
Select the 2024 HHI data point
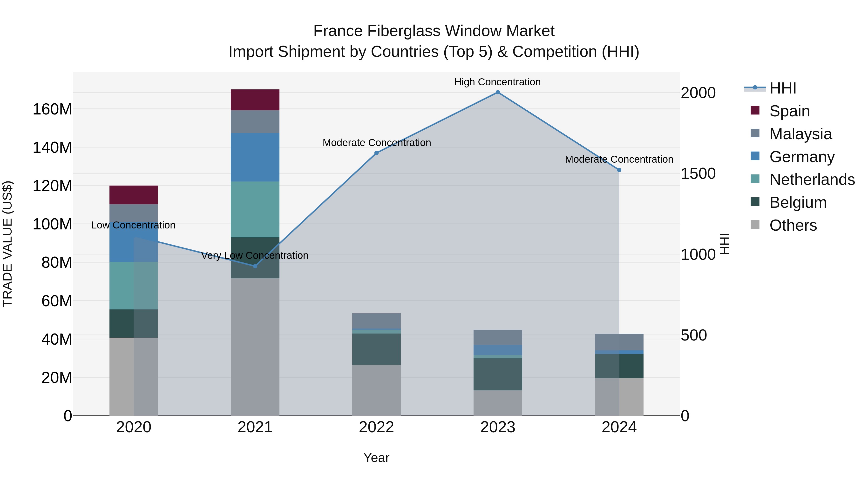(x=619, y=170)
